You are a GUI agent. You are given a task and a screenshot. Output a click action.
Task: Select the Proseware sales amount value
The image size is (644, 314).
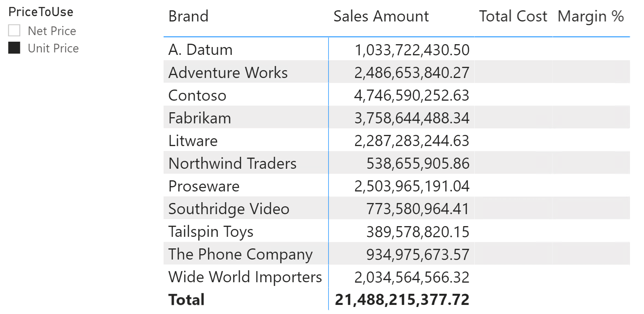click(x=412, y=186)
